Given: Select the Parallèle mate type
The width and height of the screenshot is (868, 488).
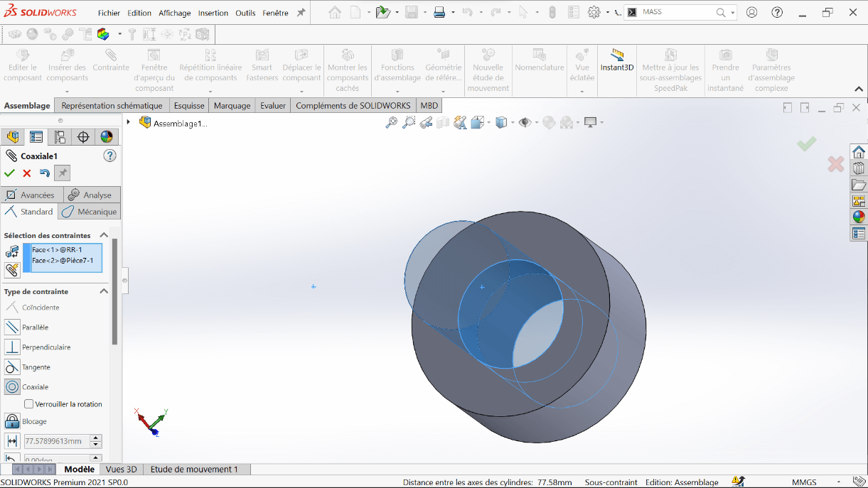Looking at the screenshot, I should [12, 327].
